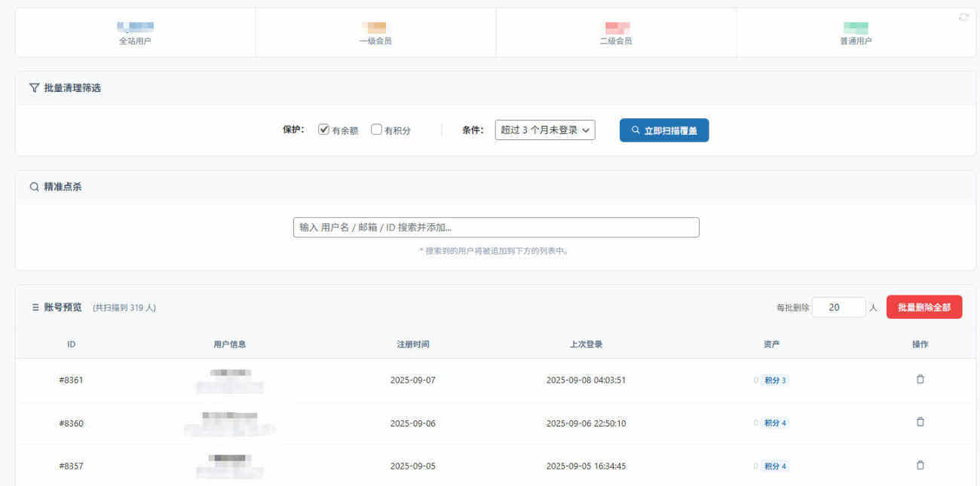Click the red 批量删除全部 button

(924, 307)
